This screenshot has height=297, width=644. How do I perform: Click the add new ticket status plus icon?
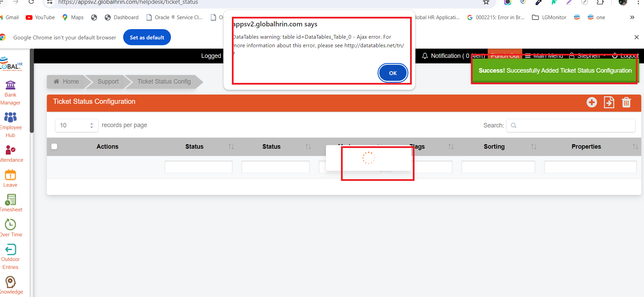[x=592, y=102]
